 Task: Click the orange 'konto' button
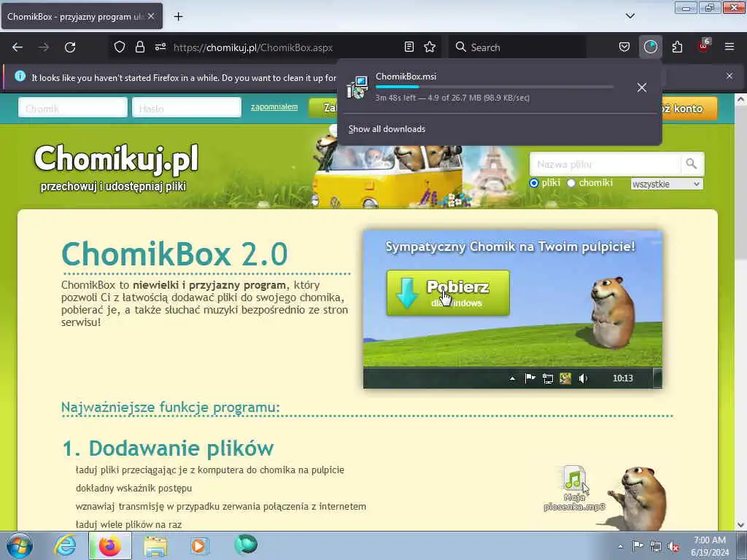(x=689, y=109)
